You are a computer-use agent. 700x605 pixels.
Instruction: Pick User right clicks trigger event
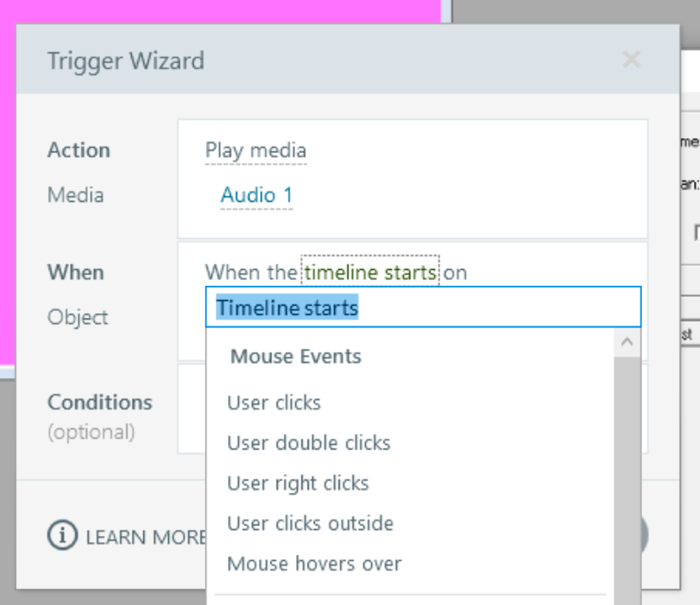coord(298,483)
